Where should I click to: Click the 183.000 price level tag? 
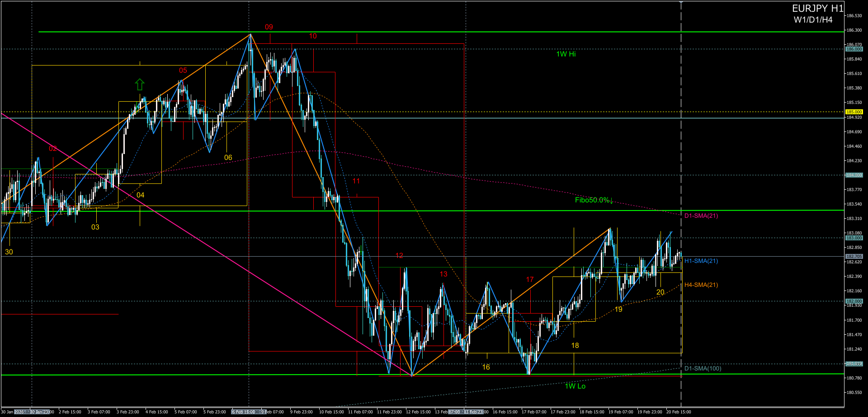[x=854, y=238]
